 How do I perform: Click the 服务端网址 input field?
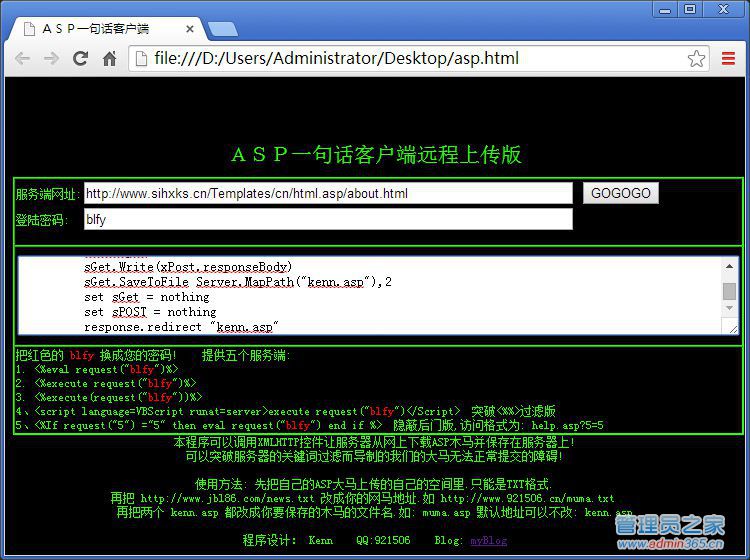[328, 193]
